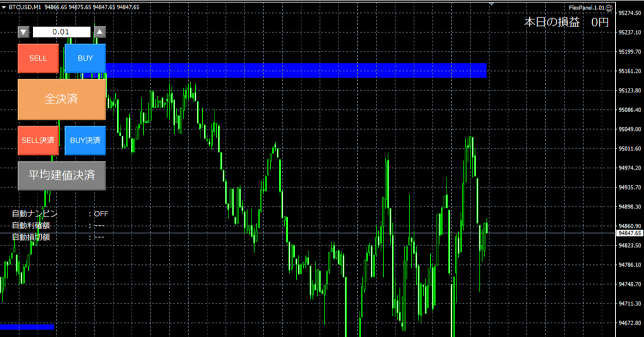Select the 自動損切額 value
Screen dimensions: 644x337
coord(99,237)
